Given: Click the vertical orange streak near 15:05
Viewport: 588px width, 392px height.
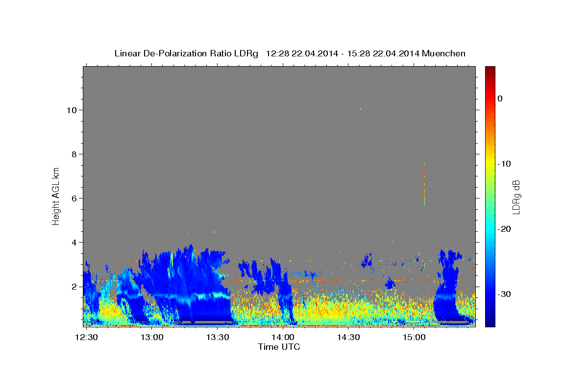Looking at the screenshot, I should 424,189.
